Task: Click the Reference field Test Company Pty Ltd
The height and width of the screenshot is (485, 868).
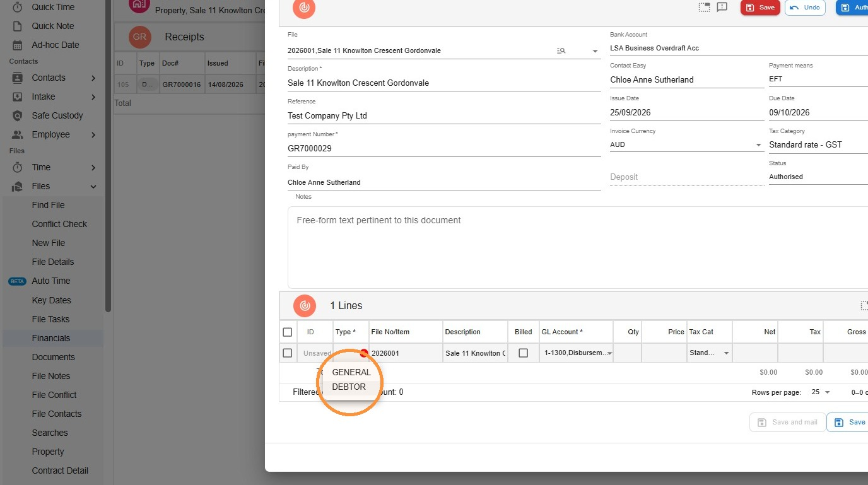Action: pos(444,116)
